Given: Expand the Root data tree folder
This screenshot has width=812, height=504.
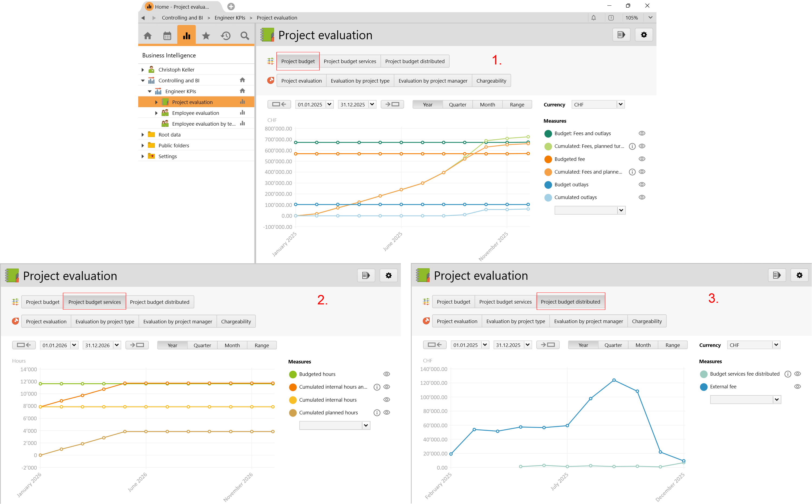Looking at the screenshot, I should click(x=143, y=135).
